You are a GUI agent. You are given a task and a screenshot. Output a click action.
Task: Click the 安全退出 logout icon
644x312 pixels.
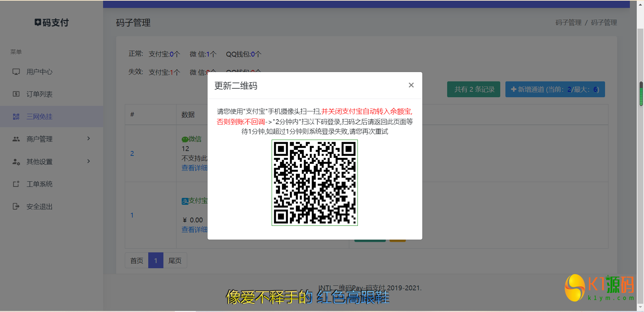[16, 206]
